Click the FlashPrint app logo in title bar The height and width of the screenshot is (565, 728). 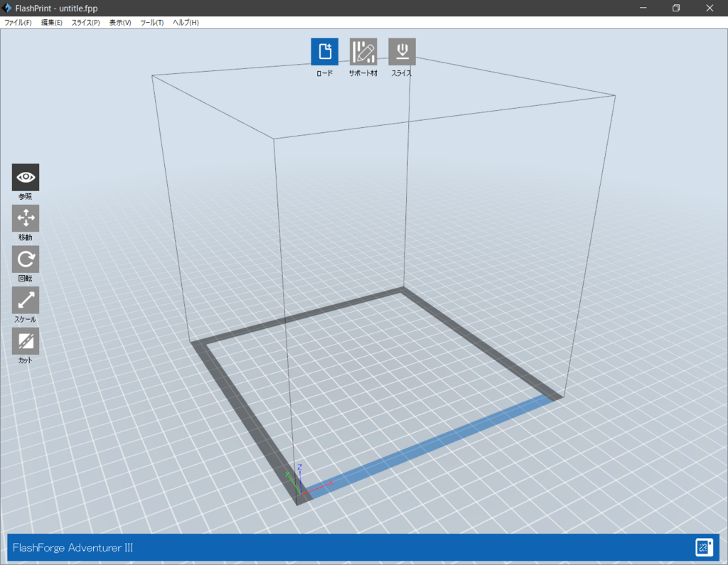coord(6,8)
